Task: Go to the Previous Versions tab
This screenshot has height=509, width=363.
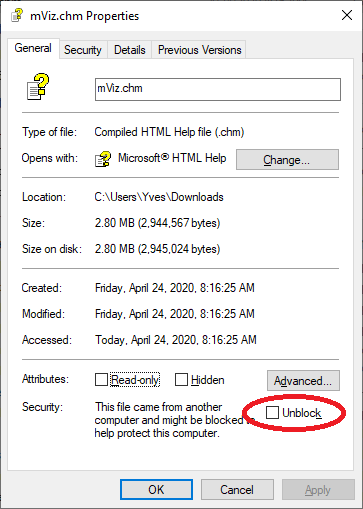Action: click(199, 50)
